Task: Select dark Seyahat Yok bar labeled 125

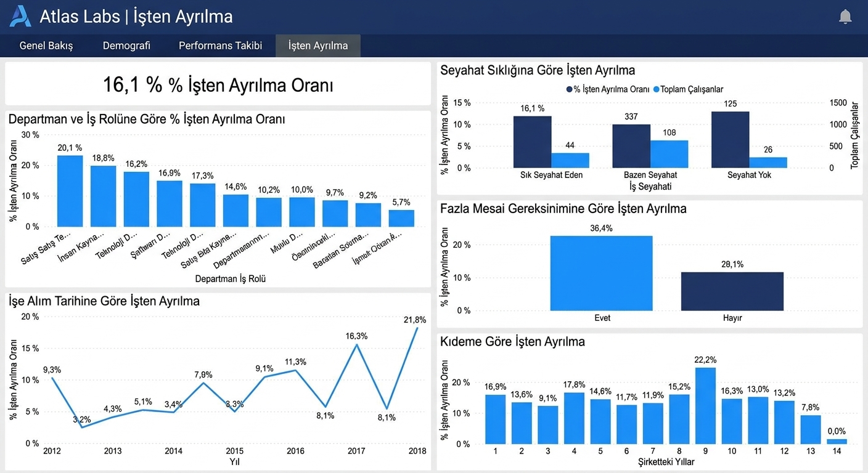Action: click(730, 139)
